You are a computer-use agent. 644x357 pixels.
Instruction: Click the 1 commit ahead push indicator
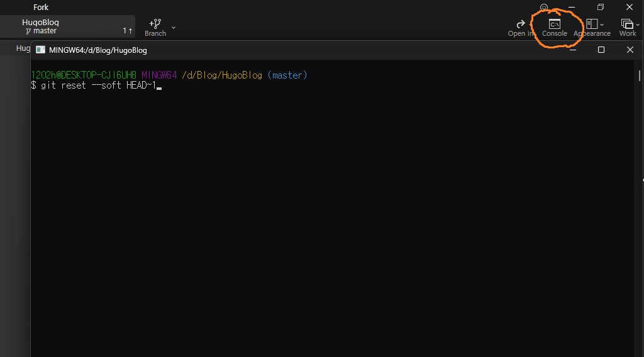coord(127,31)
